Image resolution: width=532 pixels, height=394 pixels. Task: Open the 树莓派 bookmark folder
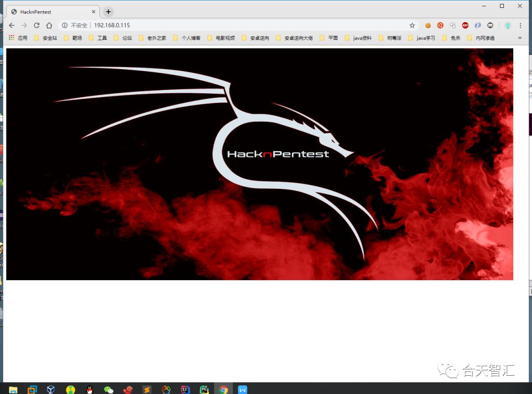coord(390,38)
